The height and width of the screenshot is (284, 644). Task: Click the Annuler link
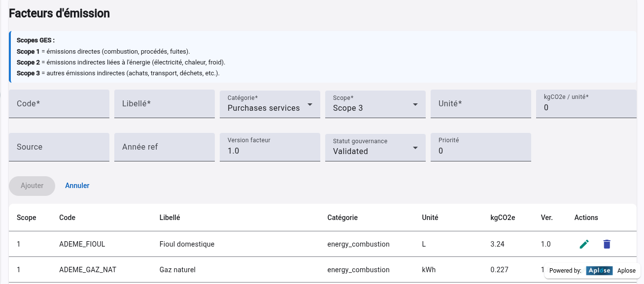pos(77,186)
